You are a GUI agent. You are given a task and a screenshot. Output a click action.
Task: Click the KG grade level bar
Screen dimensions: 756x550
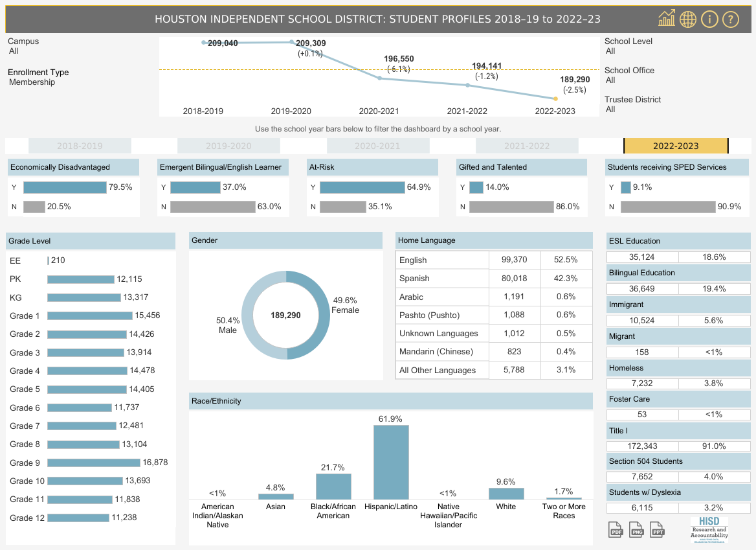pyautogui.click(x=84, y=298)
